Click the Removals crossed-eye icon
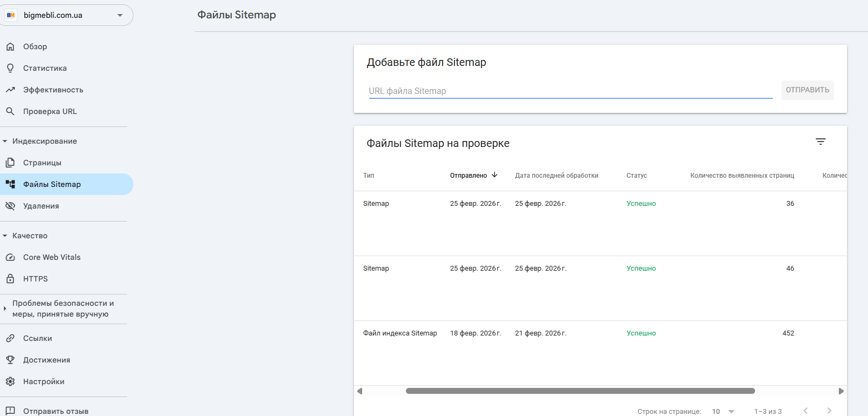The image size is (868, 416). (x=10, y=206)
